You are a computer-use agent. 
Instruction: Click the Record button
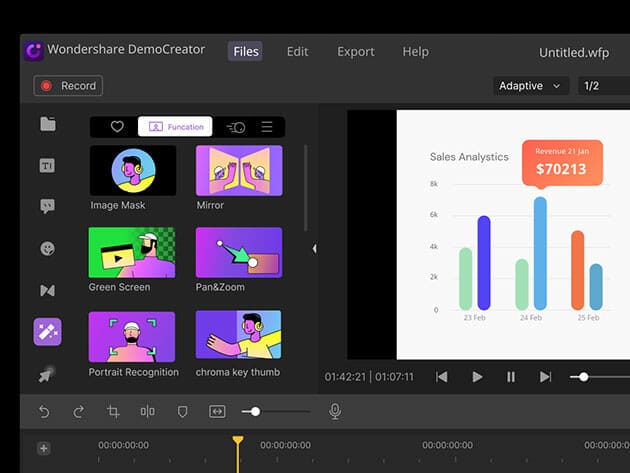(x=69, y=86)
